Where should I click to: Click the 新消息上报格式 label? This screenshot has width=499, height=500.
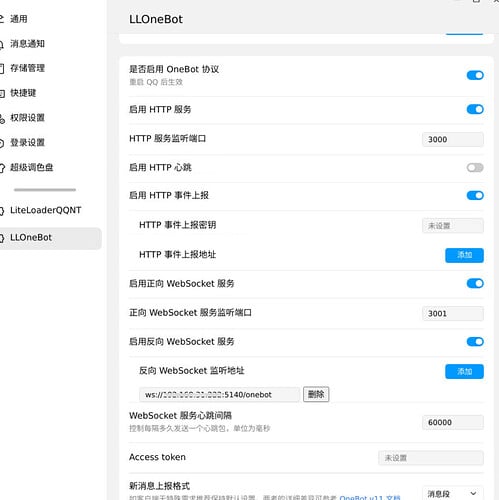(x=160, y=486)
